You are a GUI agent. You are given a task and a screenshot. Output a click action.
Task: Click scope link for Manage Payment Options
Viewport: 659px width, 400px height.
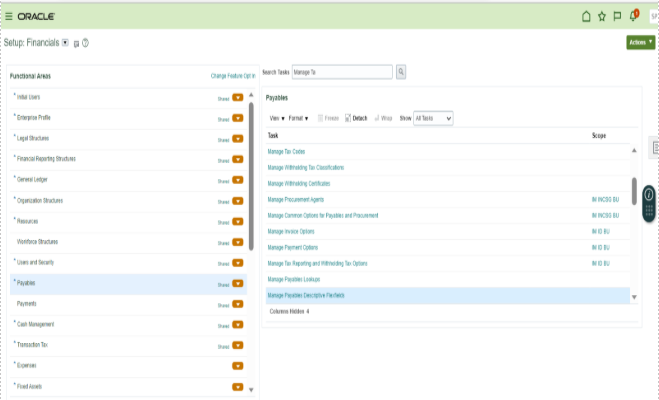[x=601, y=247]
